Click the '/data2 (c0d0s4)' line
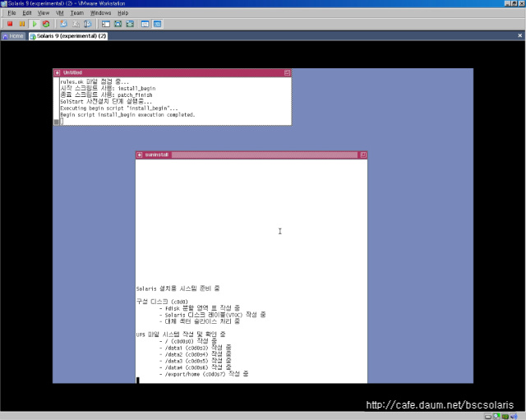This screenshot has height=420, width=526. coord(196,354)
